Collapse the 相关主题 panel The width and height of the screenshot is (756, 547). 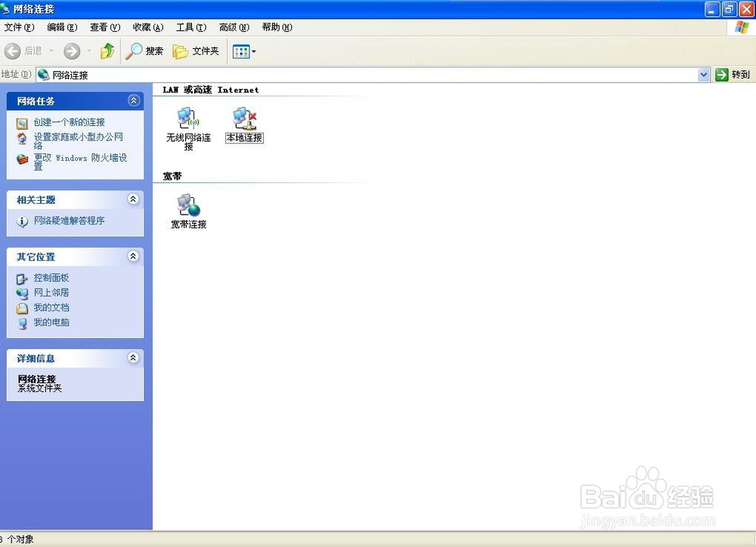(134, 199)
